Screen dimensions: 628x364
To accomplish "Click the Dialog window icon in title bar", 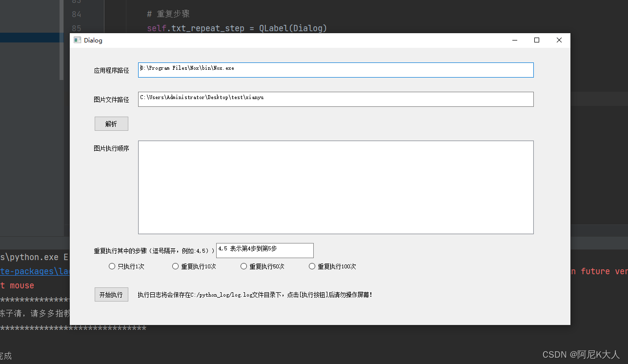I will pyautogui.click(x=77, y=40).
